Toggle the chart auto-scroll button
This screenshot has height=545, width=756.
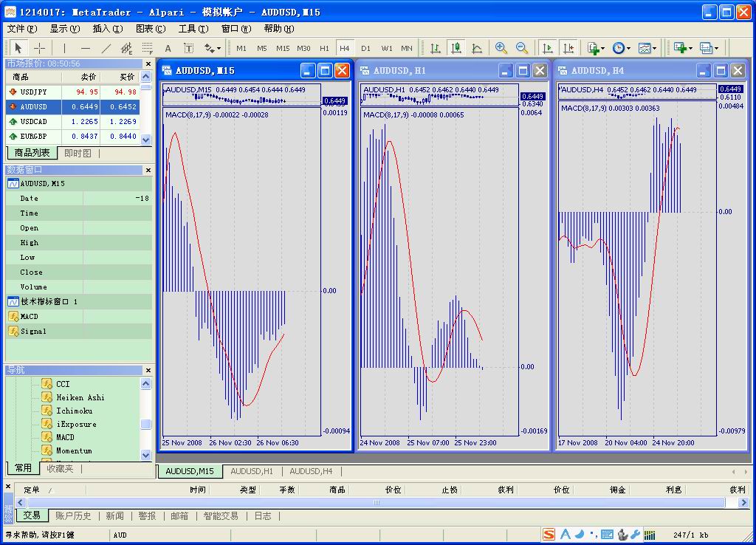[x=547, y=48]
